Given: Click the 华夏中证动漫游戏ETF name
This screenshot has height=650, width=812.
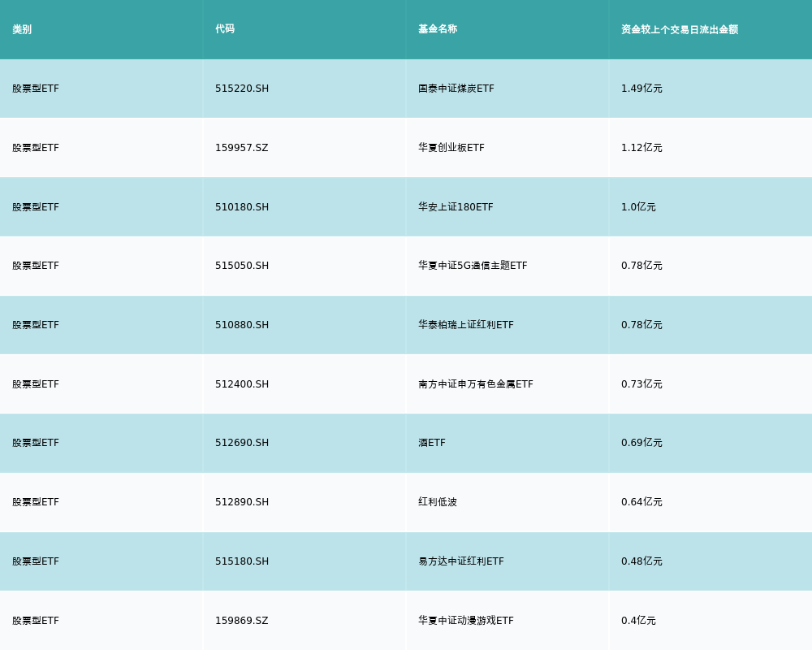Looking at the screenshot, I should point(466,621).
